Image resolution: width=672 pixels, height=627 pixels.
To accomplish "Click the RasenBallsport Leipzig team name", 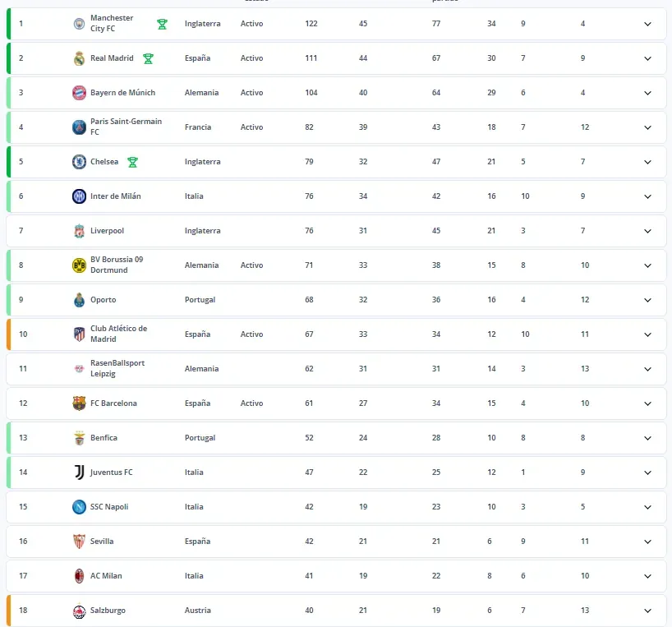I will [x=118, y=368].
